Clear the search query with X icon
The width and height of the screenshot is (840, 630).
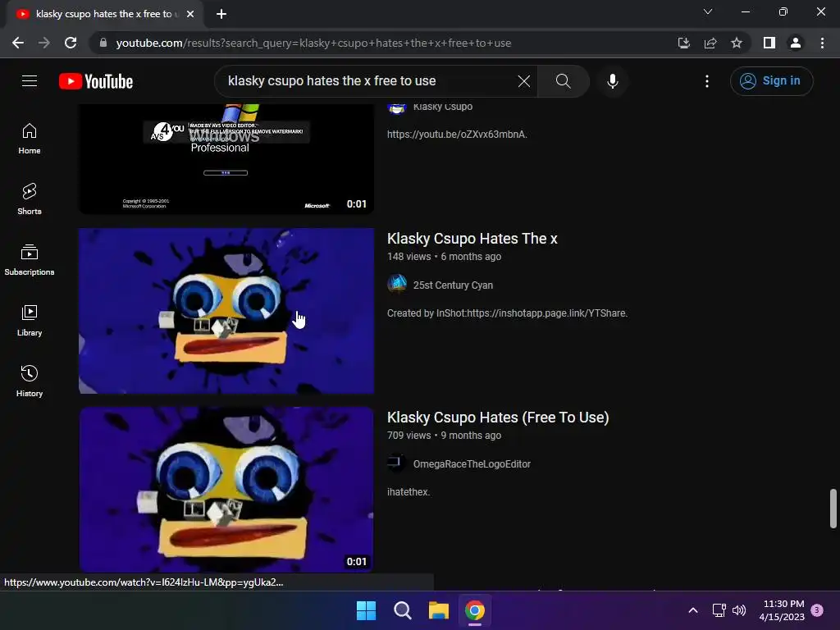tap(524, 81)
